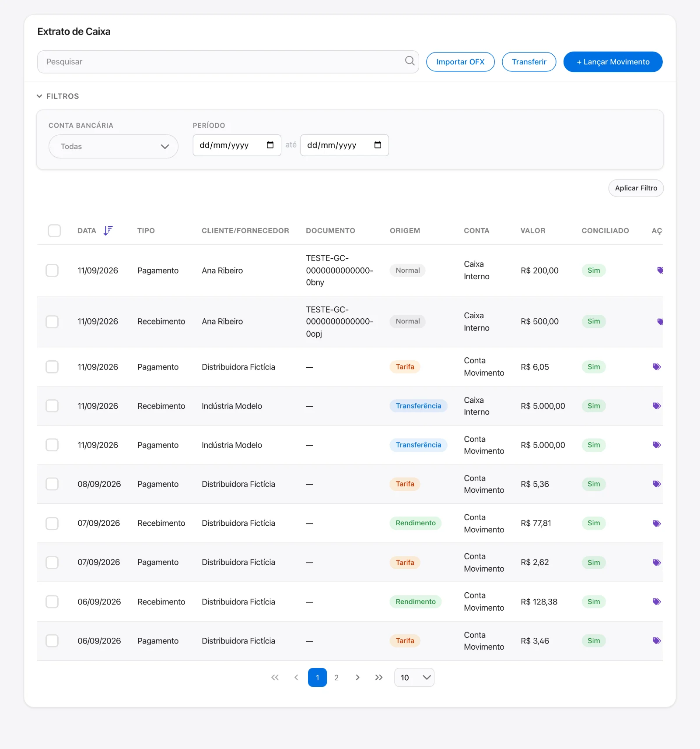Click the Lançar Movimento button
The width and height of the screenshot is (700, 749).
point(612,62)
